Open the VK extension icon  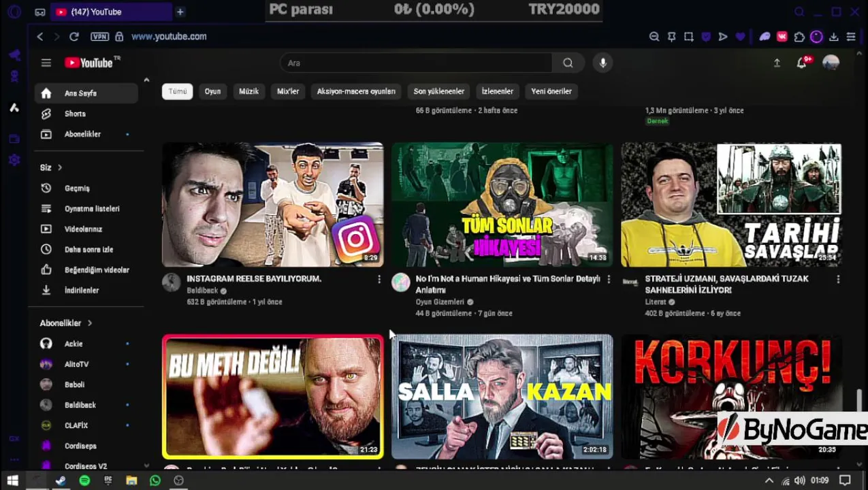pyautogui.click(x=782, y=37)
